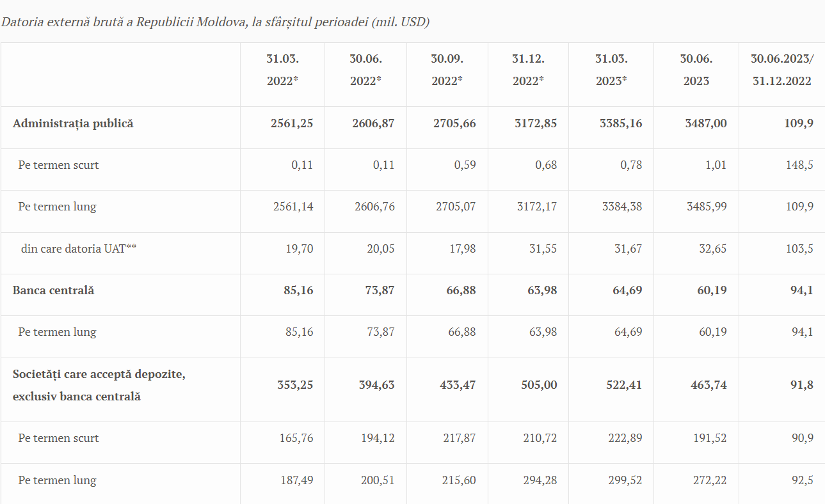This screenshot has width=825, height=504.
Task: Click the value 85,16 in bold Banca centrală row
Action: click(x=298, y=290)
